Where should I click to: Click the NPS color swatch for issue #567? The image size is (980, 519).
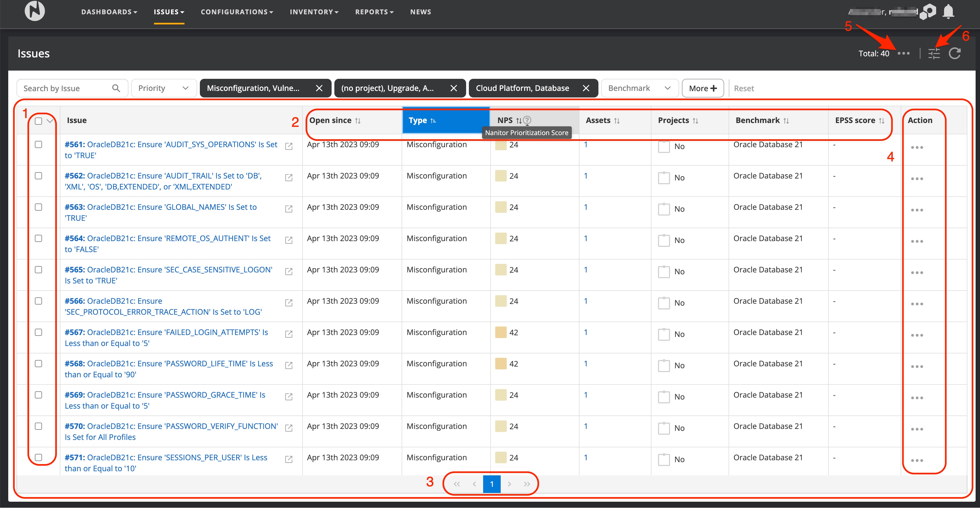(501, 332)
